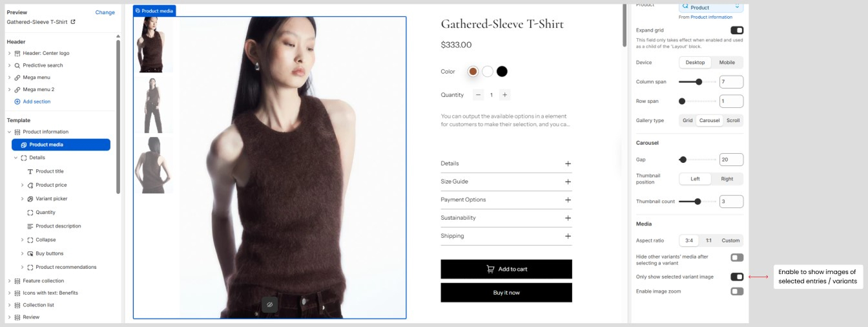Viewport: 868px width, 327px height.
Task: Click the Product description lines icon
Action: pyautogui.click(x=30, y=226)
